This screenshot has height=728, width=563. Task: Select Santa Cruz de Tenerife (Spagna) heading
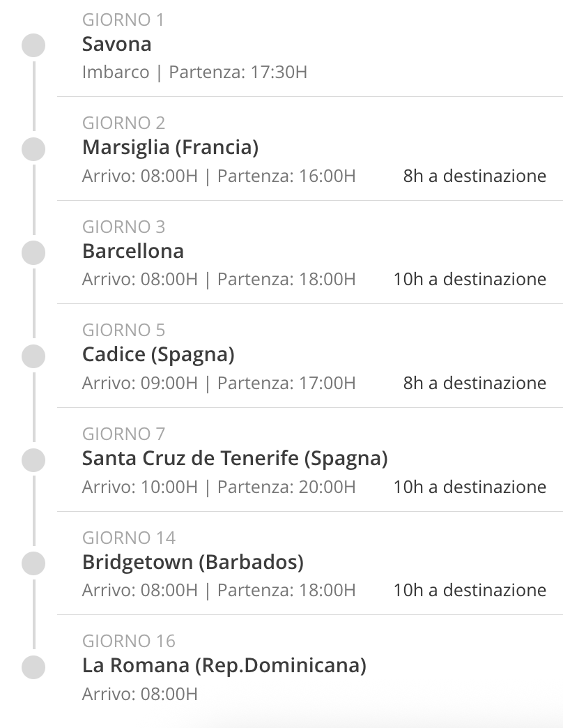[235, 459]
